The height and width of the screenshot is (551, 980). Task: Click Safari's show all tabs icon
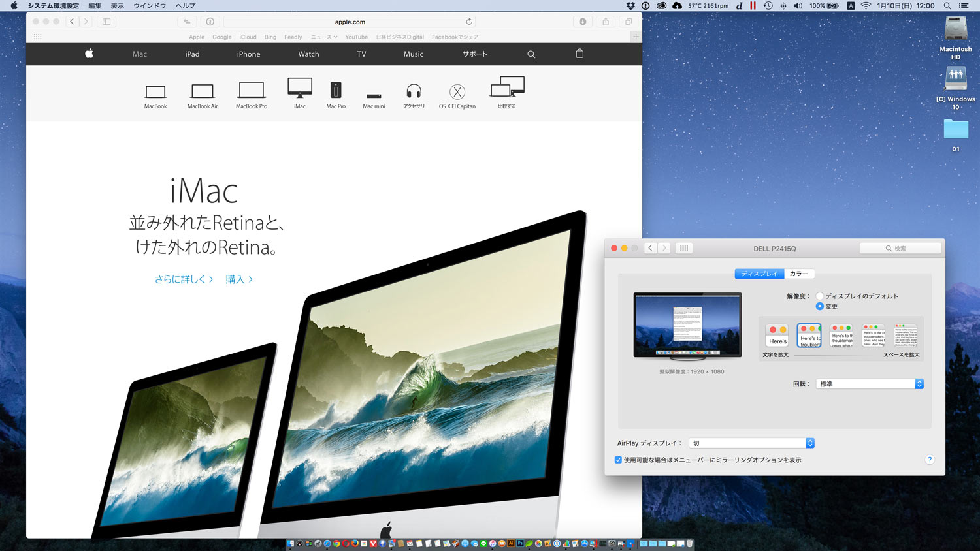pos(629,22)
